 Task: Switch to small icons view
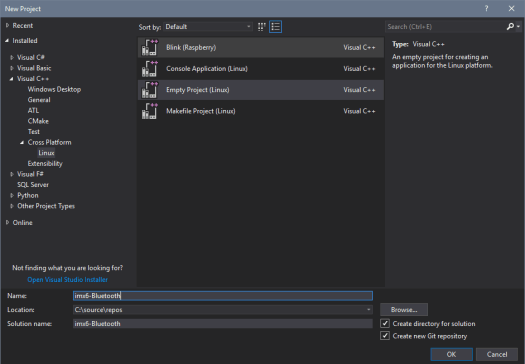261,27
